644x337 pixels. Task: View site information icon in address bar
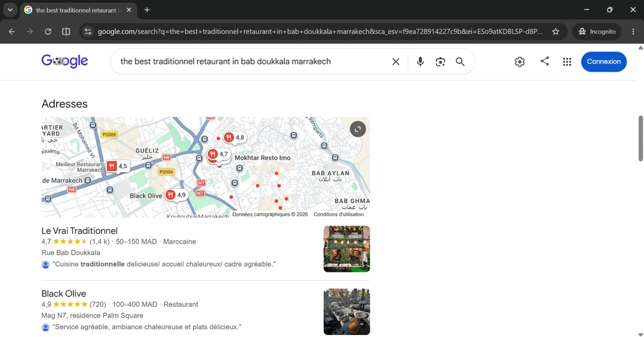pyautogui.click(x=88, y=32)
